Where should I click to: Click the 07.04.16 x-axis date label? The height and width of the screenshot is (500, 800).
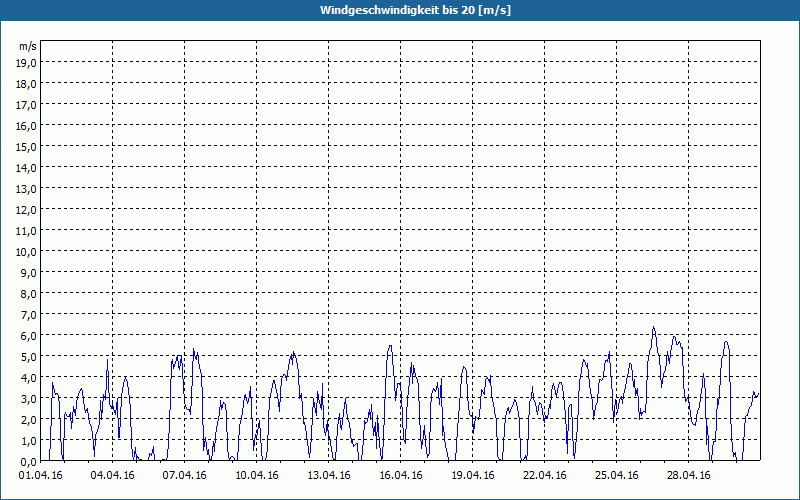pyautogui.click(x=185, y=476)
